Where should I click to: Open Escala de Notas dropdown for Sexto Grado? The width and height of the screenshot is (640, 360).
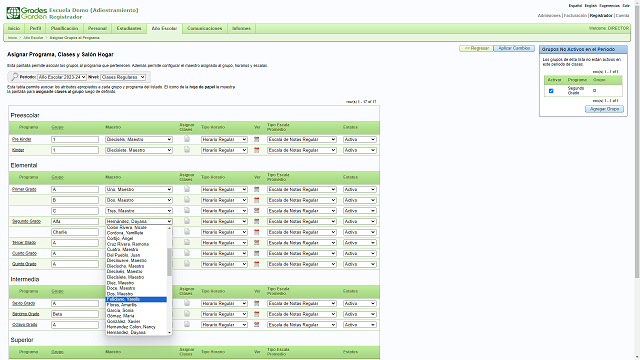point(302,303)
